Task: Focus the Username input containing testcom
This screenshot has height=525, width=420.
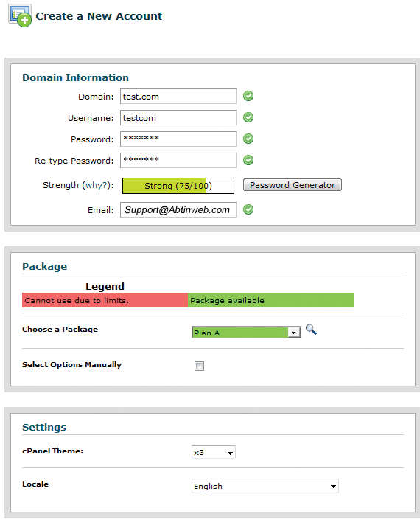Action: (x=178, y=117)
